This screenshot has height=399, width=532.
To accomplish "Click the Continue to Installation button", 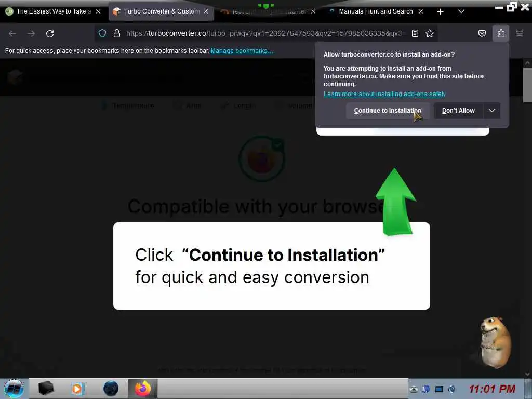I will click(388, 111).
